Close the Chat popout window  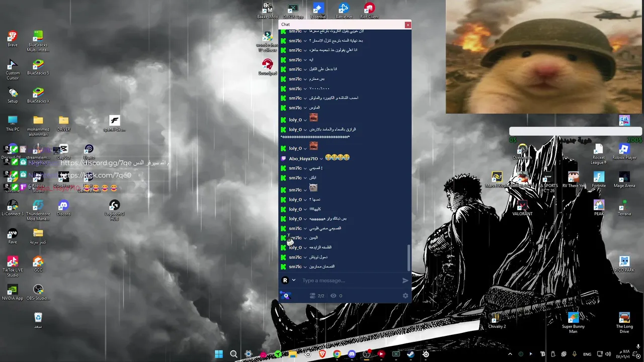pyautogui.click(x=408, y=25)
